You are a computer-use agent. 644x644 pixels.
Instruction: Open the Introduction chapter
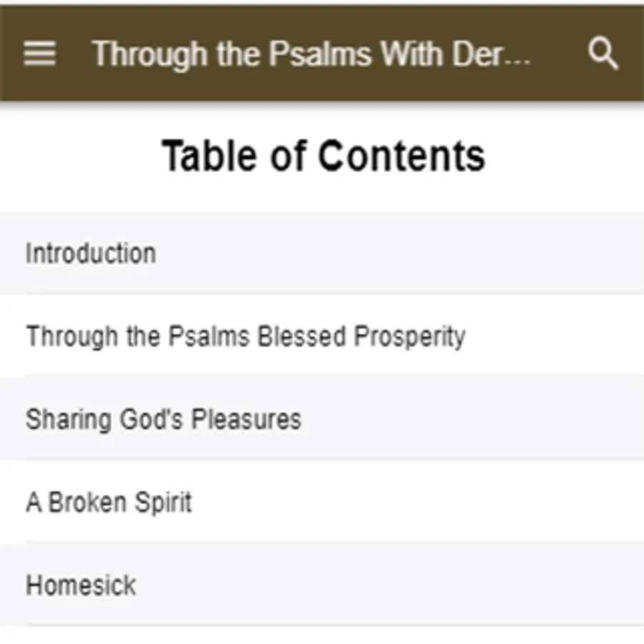coord(322,253)
